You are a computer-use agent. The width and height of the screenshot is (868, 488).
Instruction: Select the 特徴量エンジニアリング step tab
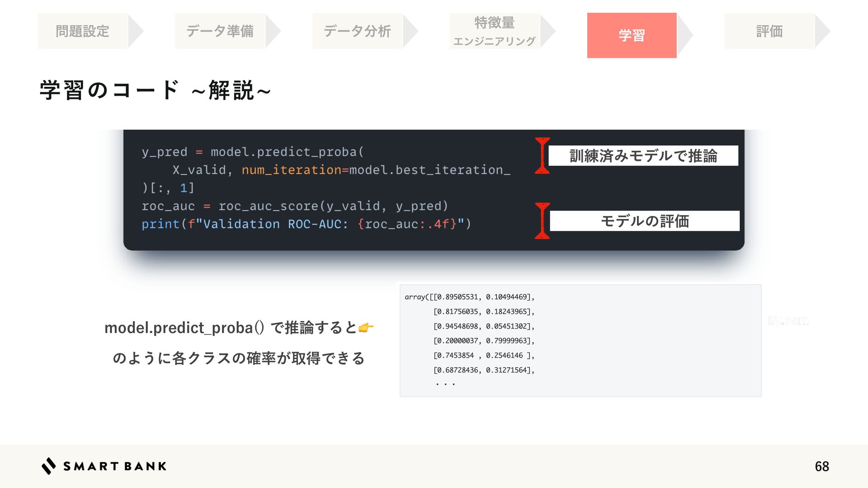(495, 31)
